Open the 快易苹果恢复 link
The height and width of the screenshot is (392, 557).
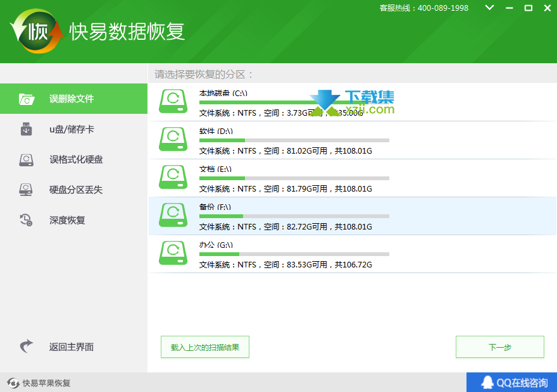click(39, 383)
